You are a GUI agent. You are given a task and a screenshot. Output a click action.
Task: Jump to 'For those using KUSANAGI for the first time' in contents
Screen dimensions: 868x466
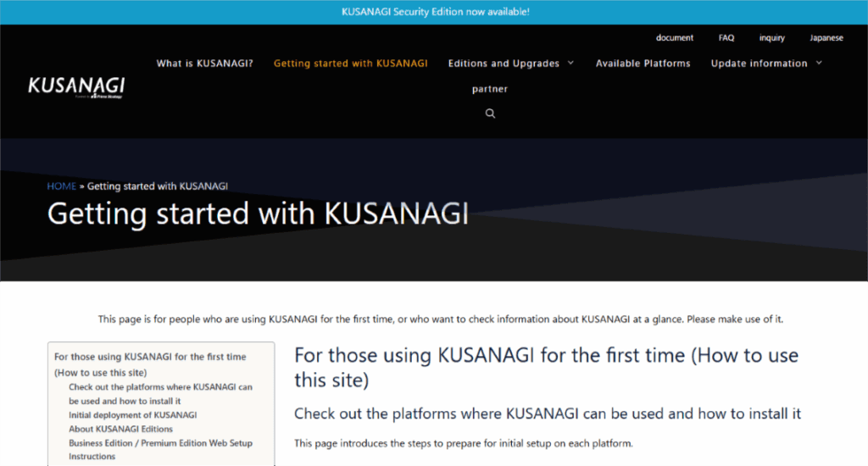[150, 364]
